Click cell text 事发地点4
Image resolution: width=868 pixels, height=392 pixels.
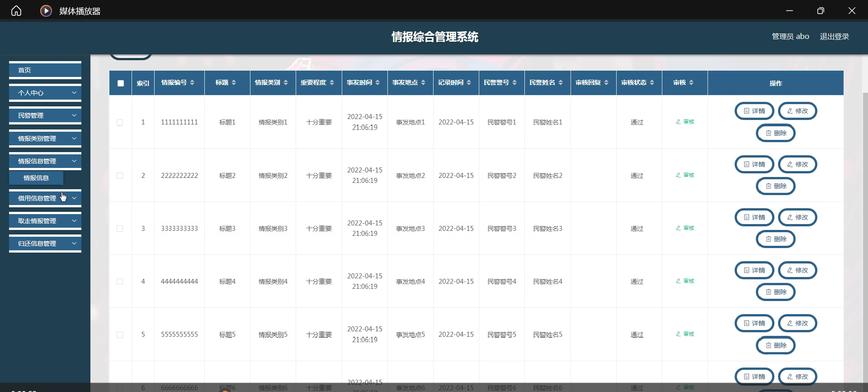[410, 282]
